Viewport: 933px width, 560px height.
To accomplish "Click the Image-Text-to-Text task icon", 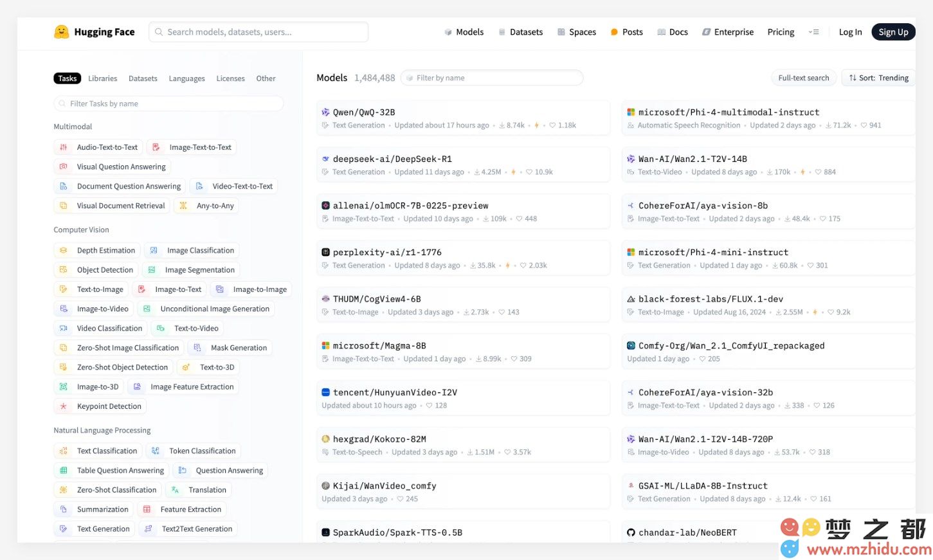I will click(x=156, y=147).
